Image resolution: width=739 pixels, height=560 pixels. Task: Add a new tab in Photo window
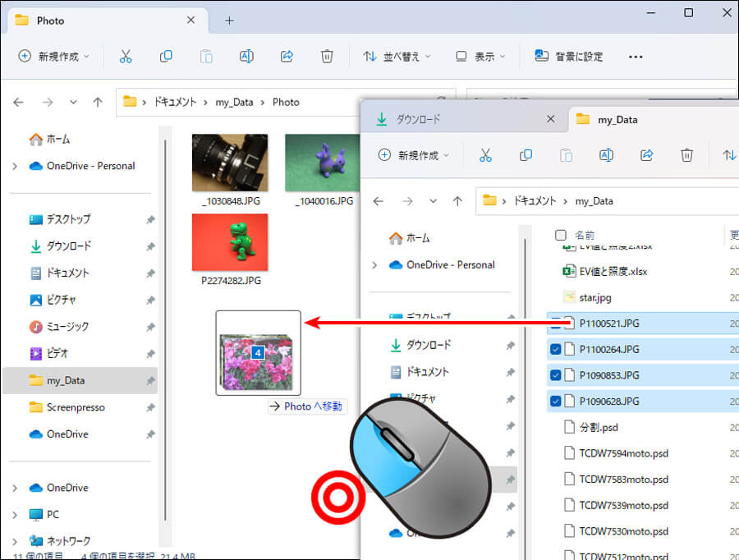coord(229,21)
